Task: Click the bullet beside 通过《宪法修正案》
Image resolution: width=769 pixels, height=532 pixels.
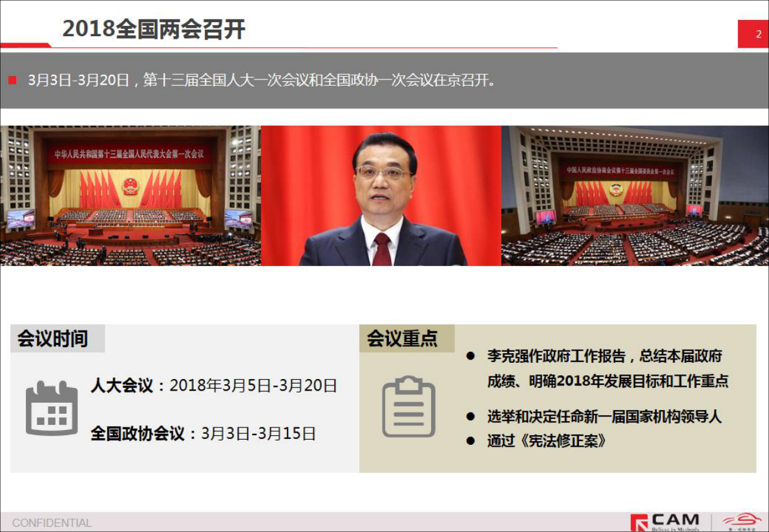Action: [x=470, y=441]
